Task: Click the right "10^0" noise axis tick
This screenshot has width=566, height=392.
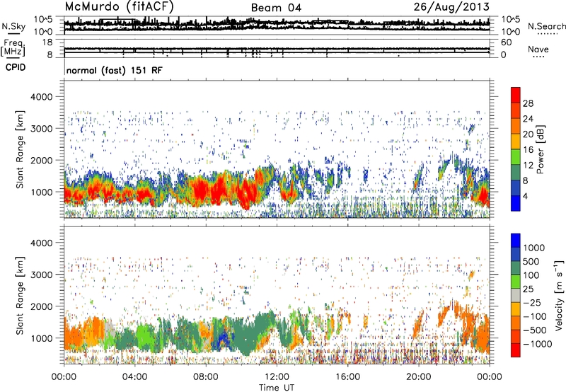Action: coord(511,32)
